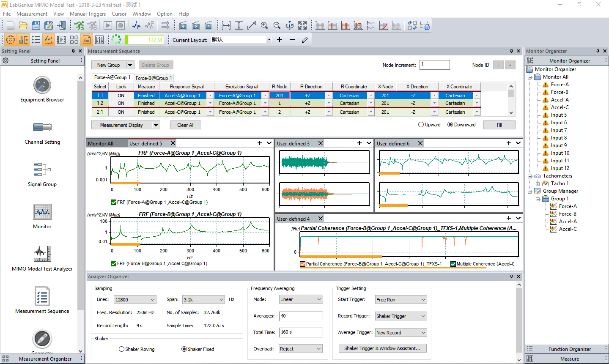Image resolution: width=609 pixels, height=364 pixels.
Task: Open Shaker Trigger & Window Assistant
Action: coord(382,348)
